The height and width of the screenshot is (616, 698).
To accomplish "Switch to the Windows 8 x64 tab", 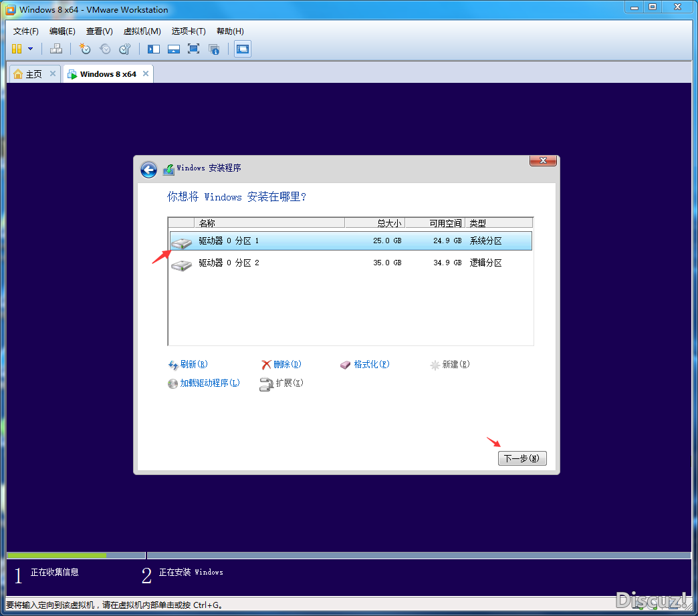I will pos(108,74).
